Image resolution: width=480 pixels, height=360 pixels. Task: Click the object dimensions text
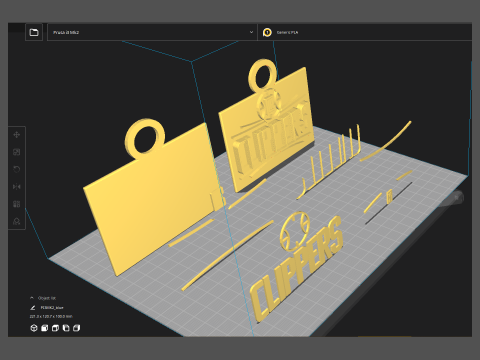tap(51, 316)
